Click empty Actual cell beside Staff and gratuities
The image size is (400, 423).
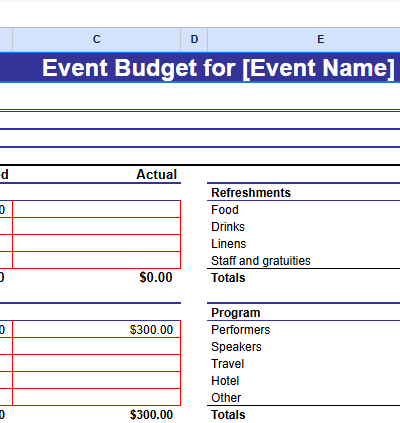point(97,260)
